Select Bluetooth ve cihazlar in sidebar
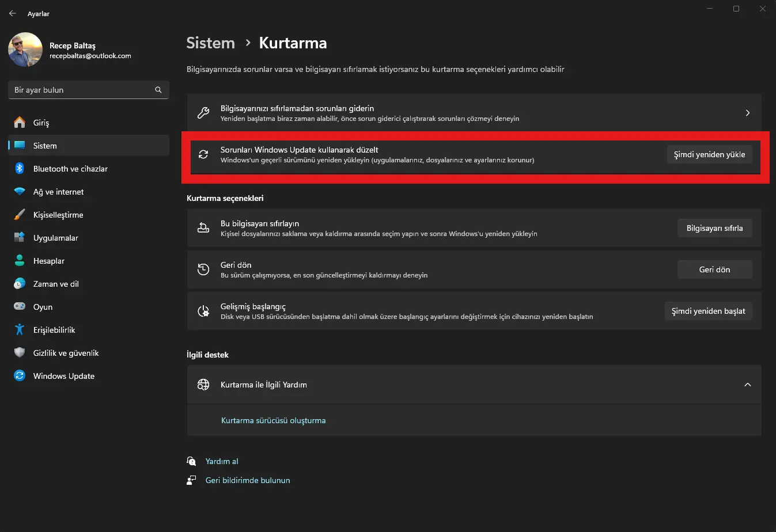 pos(89,169)
